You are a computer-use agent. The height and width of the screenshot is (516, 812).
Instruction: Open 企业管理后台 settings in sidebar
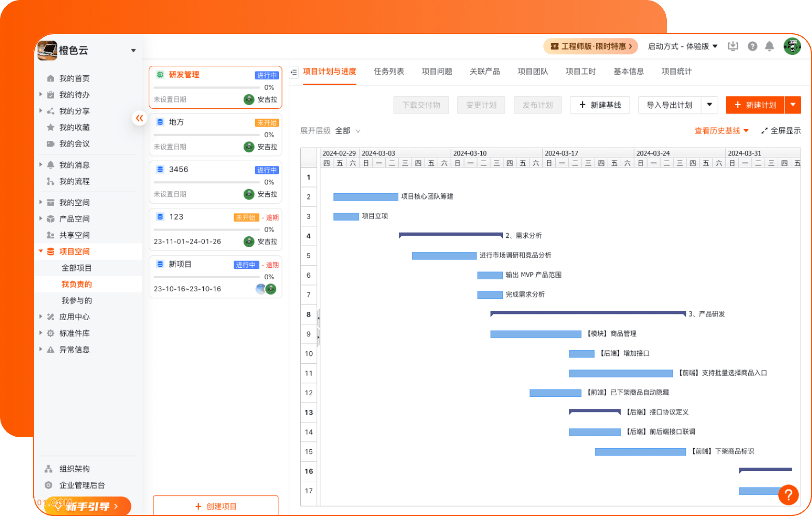[x=82, y=485]
